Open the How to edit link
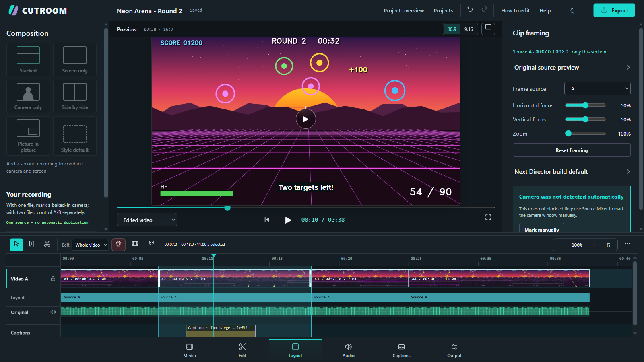Viewport: 644px width, 362px height. point(515,11)
